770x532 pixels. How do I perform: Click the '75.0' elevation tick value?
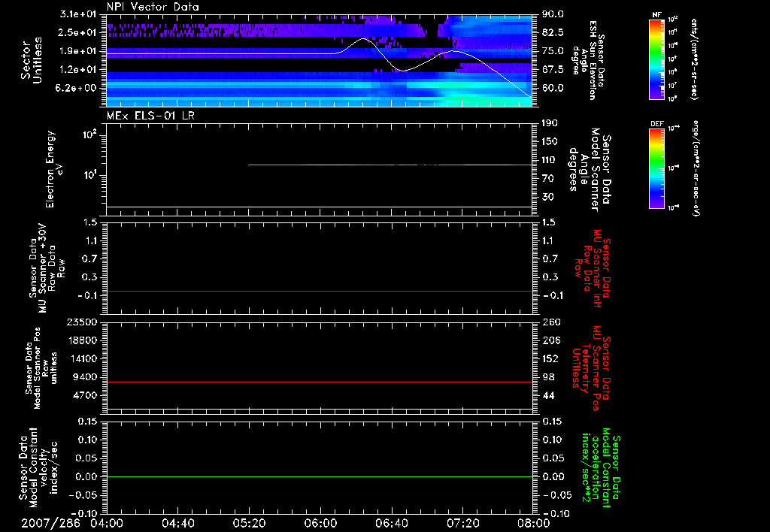click(x=553, y=51)
